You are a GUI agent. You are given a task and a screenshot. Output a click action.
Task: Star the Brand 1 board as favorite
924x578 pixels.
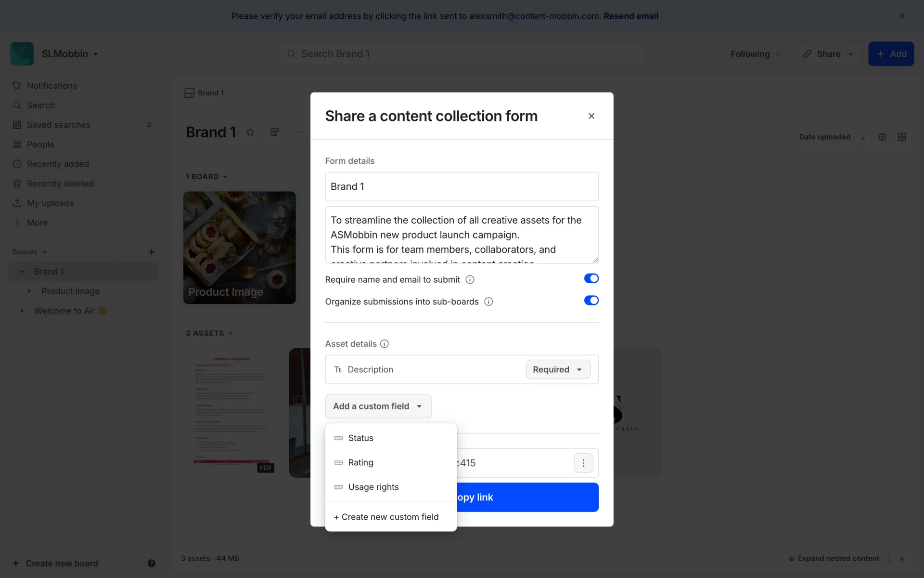[250, 132]
